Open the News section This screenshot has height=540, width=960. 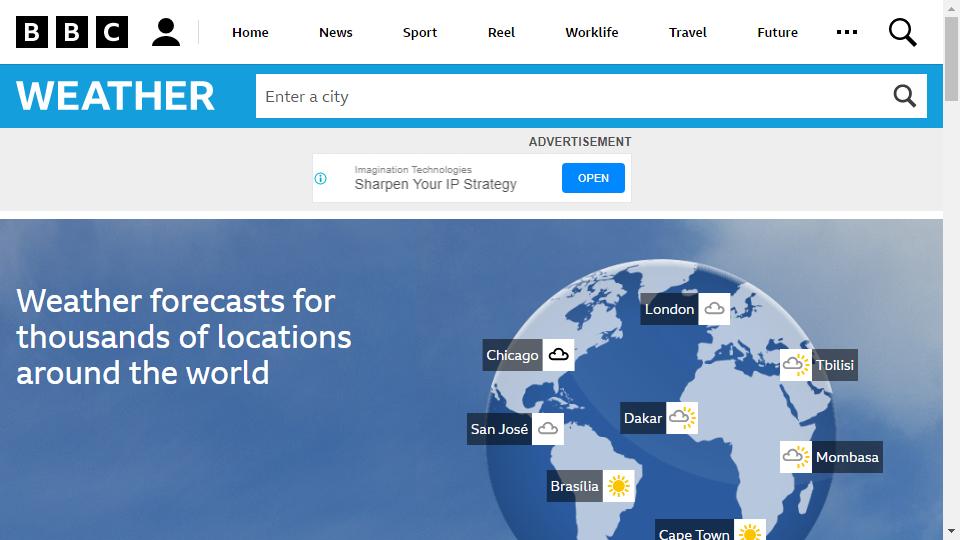point(336,32)
